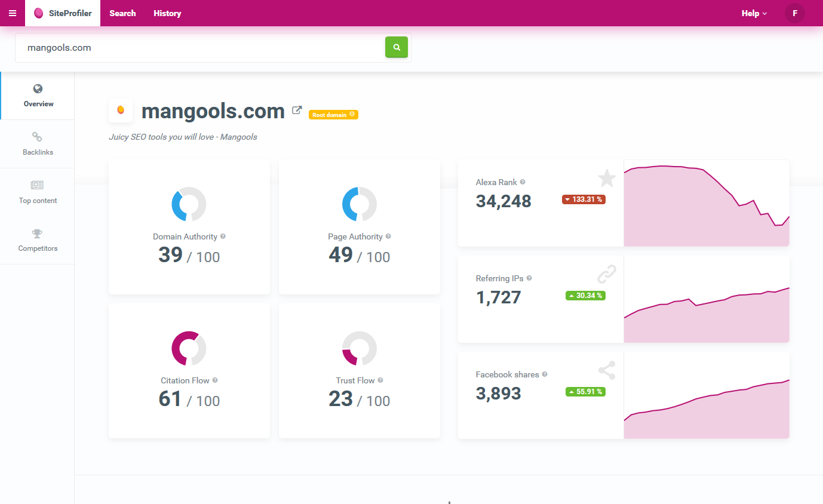Open the hamburger menu icon
Image resolution: width=823 pixels, height=504 pixels.
tap(13, 13)
